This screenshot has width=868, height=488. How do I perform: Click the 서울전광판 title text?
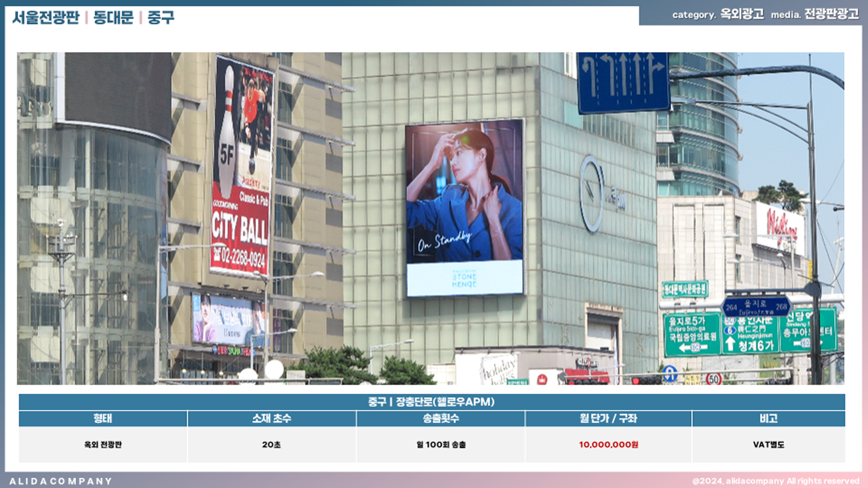45,18
